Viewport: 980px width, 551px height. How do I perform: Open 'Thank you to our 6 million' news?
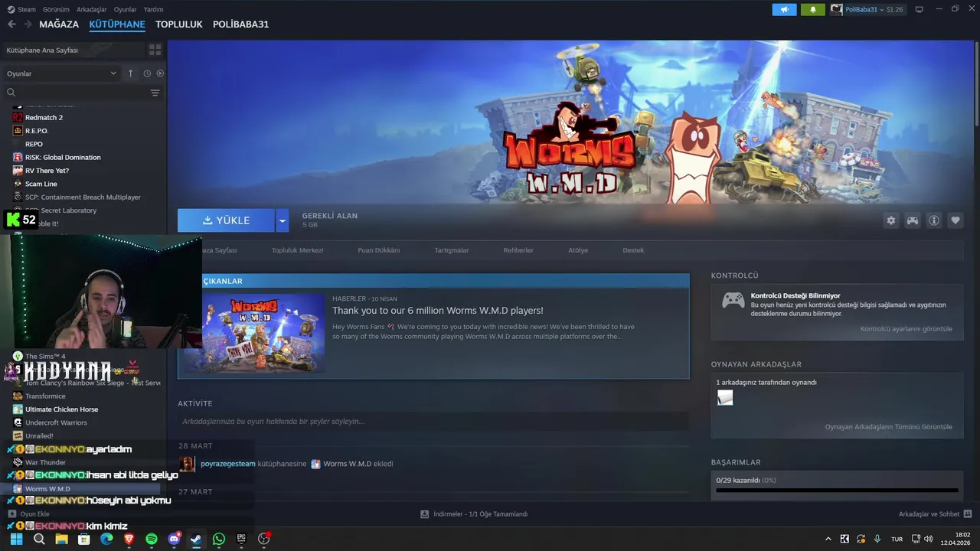pyautogui.click(x=438, y=311)
